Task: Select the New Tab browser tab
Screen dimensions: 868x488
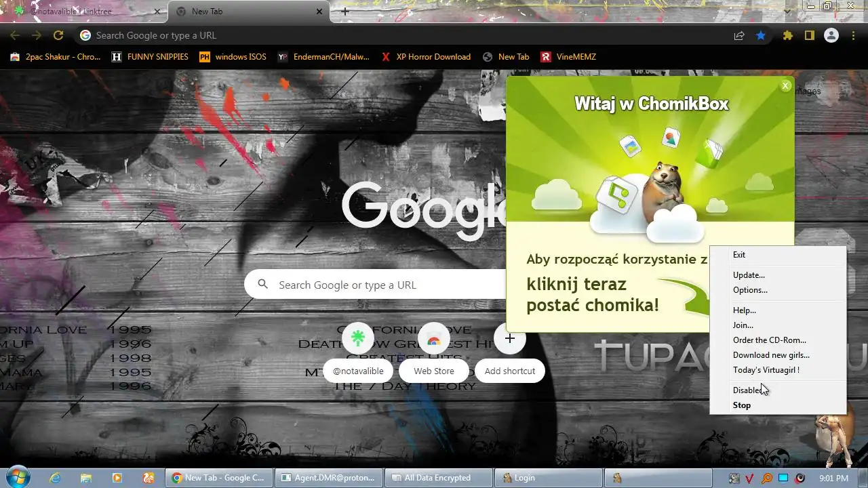Action: [x=248, y=12]
